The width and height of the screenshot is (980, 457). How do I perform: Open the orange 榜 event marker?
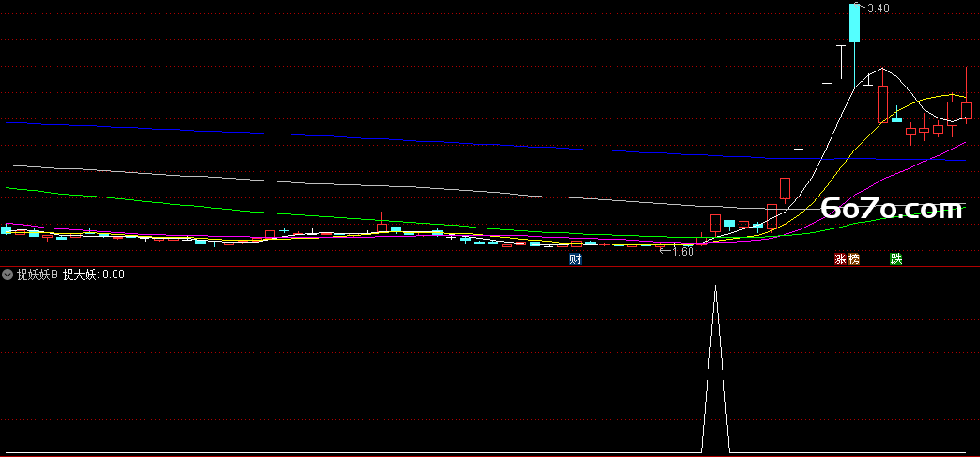(x=853, y=259)
